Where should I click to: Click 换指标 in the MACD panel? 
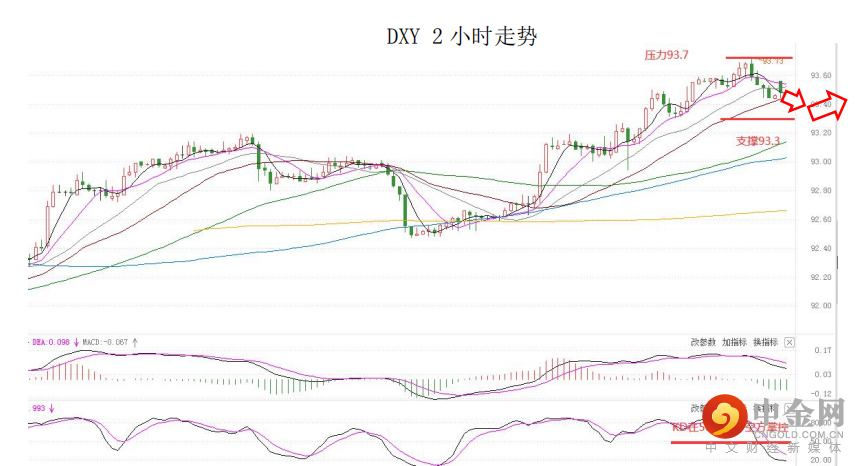[x=765, y=342]
